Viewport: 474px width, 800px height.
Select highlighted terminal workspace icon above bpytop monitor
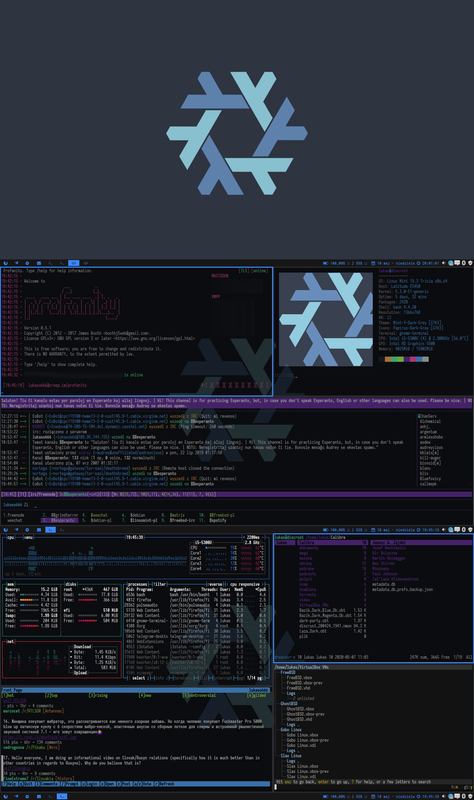point(50,530)
